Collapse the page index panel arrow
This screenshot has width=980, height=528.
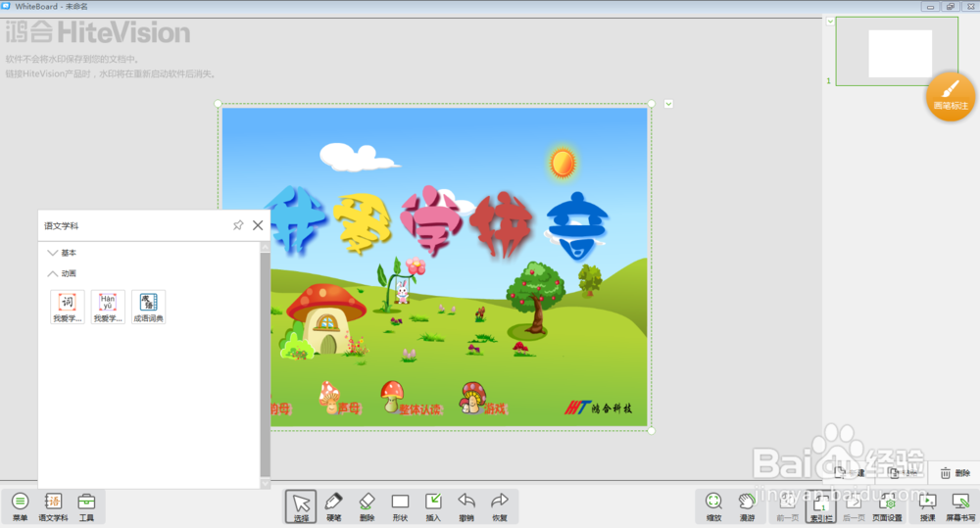pyautogui.click(x=830, y=22)
